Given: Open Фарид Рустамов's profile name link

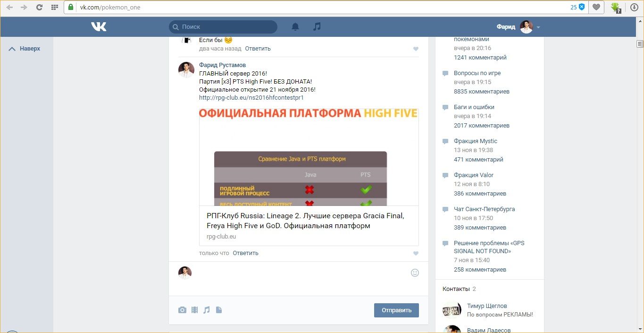Looking at the screenshot, I should click(222, 65).
